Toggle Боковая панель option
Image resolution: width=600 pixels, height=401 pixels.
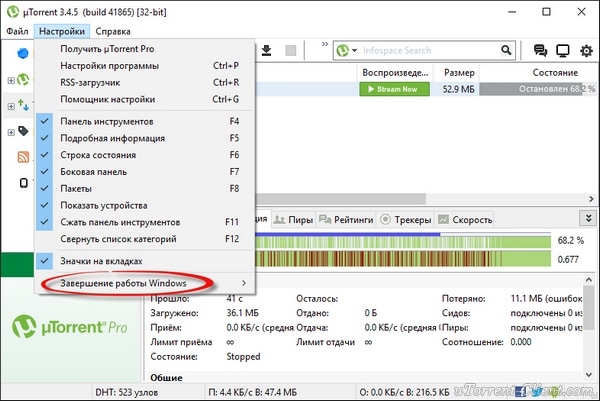(x=144, y=172)
